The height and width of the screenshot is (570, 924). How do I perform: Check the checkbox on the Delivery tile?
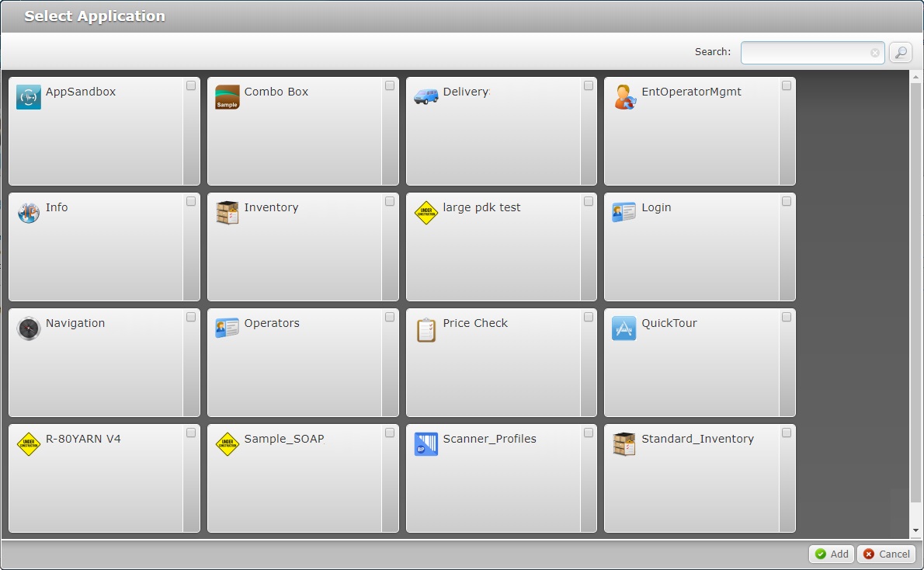click(588, 86)
